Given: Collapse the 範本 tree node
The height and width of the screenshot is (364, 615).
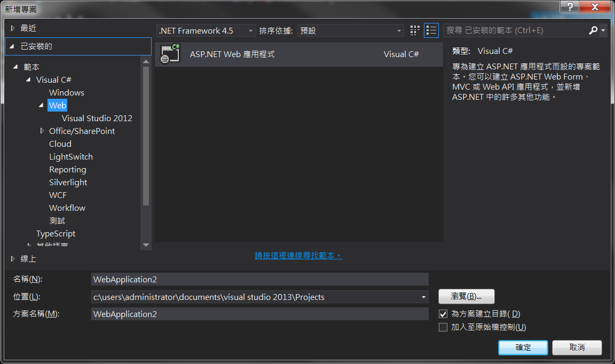Looking at the screenshot, I should (15, 67).
